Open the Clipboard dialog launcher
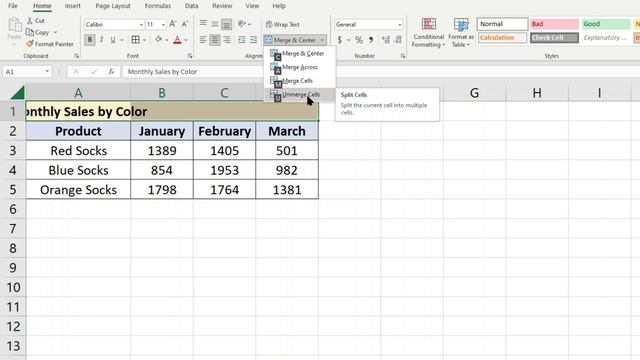640x360 pixels. tap(76, 56)
